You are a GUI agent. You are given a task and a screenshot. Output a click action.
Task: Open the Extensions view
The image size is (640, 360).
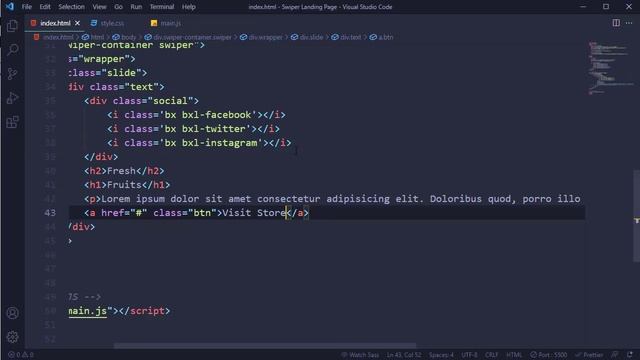coord(12,122)
